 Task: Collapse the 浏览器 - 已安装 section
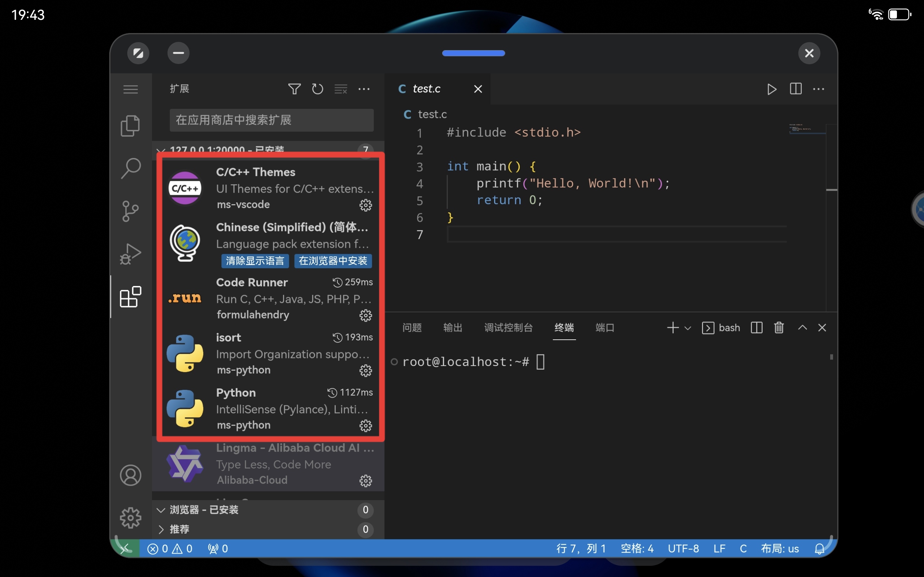[161, 510]
